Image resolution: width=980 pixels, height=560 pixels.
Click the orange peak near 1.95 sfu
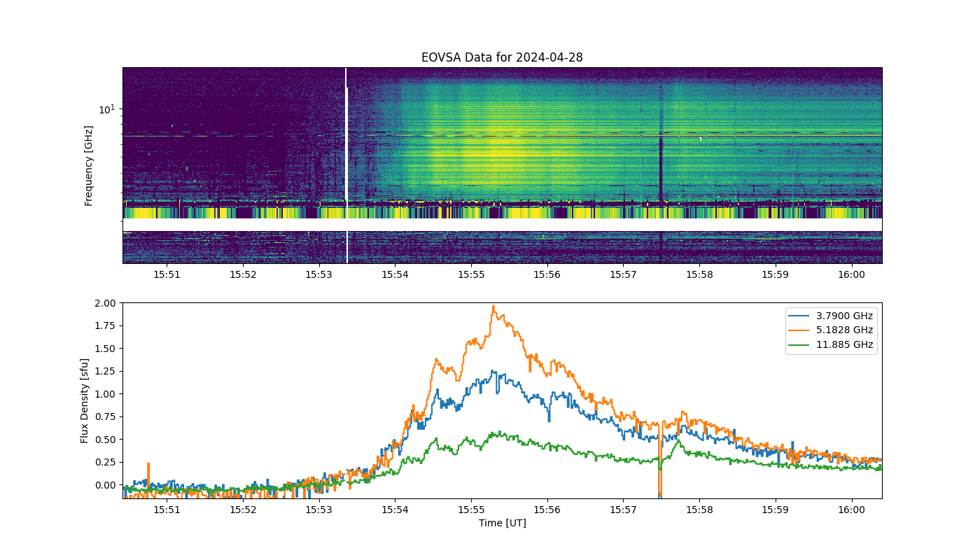coord(493,307)
